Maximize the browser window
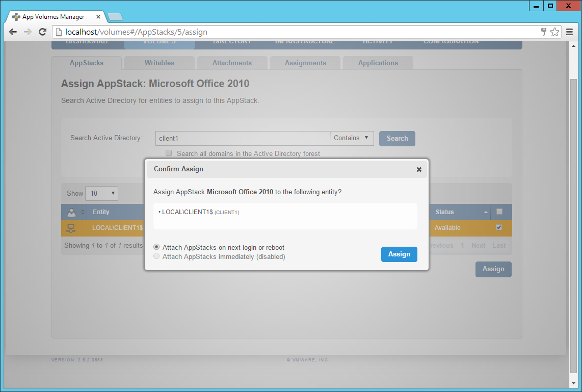 pos(550,6)
